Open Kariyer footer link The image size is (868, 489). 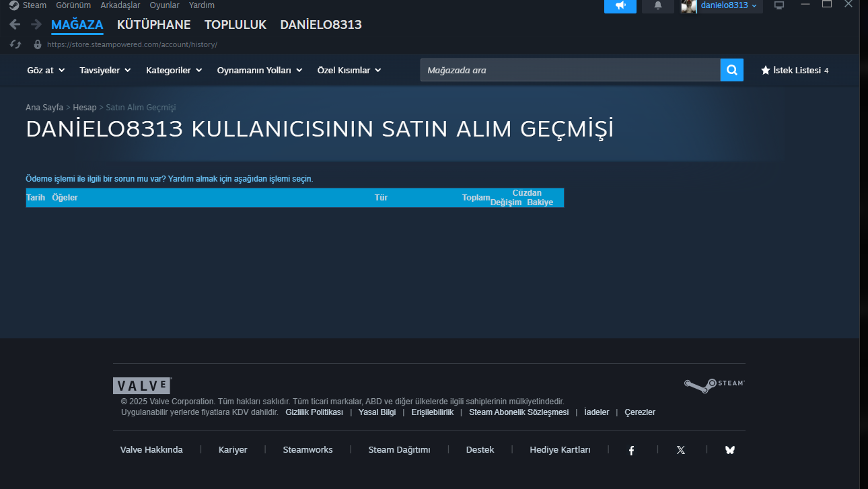233,450
